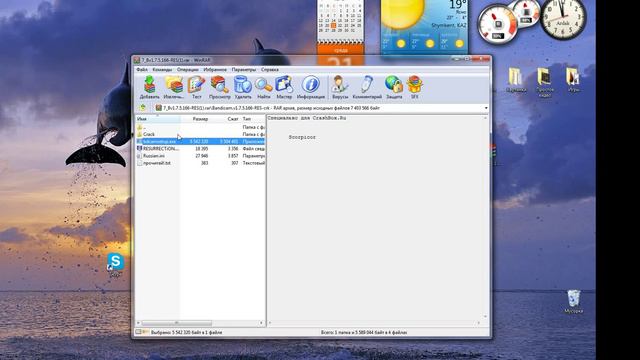Click the comment text 'Scorpioos'

pyautogui.click(x=302, y=138)
